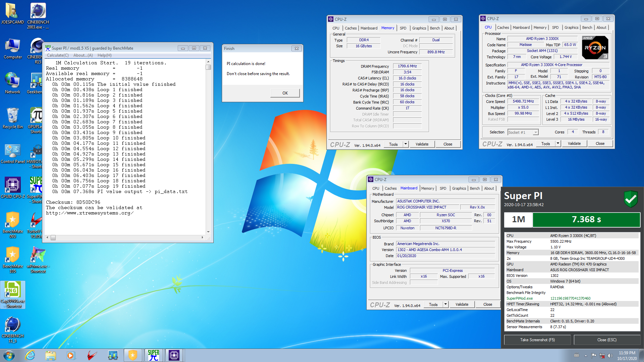
Task: Open CPU tab in Mainboard CPU-Z window
Action: click(x=376, y=188)
